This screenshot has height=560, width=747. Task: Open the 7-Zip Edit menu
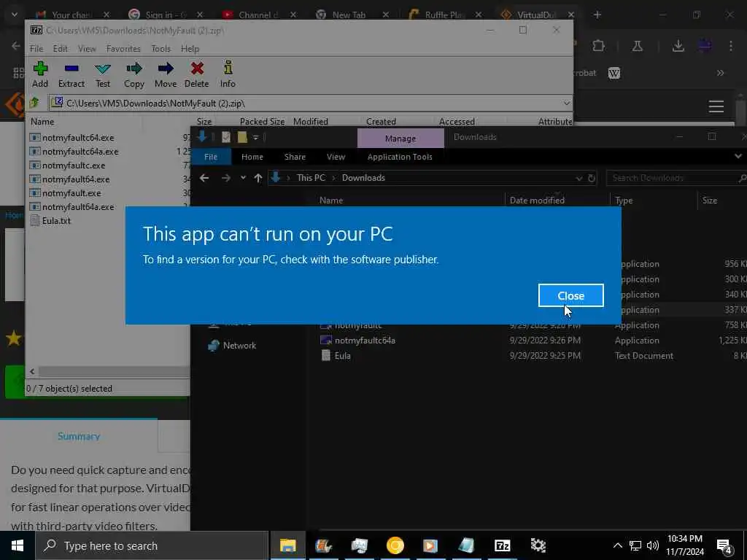(x=60, y=49)
